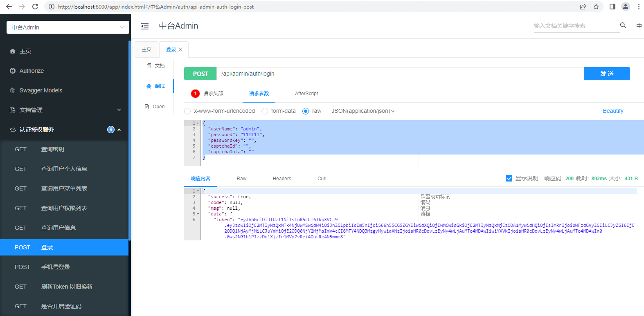Switch to the Headers response tab
This screenshot has height=316, width=644.
tap(282, 179)
